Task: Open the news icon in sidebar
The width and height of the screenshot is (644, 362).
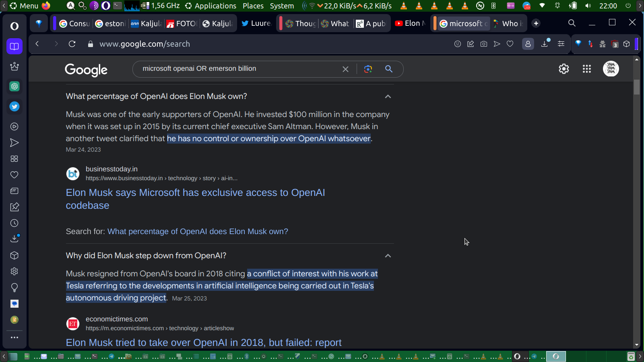Action: 14,191
